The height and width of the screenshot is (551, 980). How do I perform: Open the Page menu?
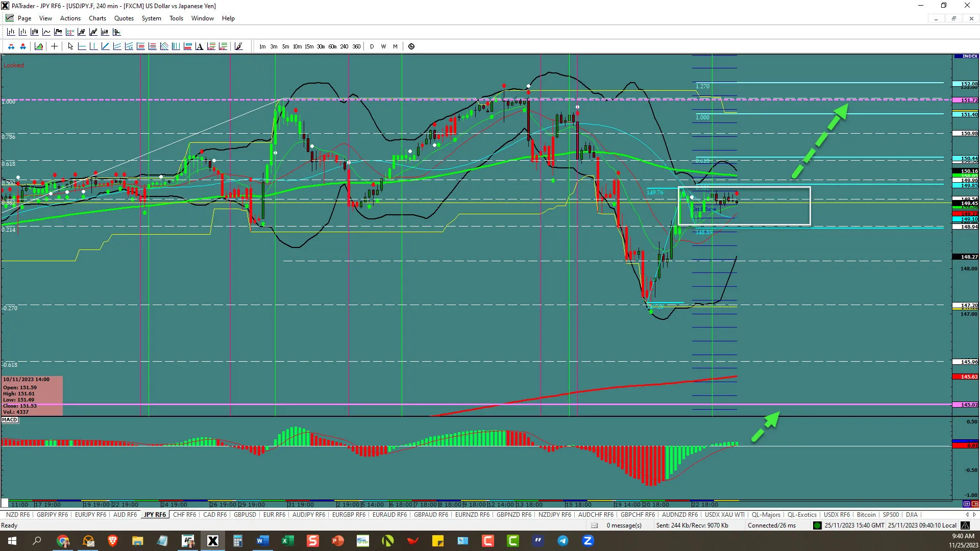24,18
